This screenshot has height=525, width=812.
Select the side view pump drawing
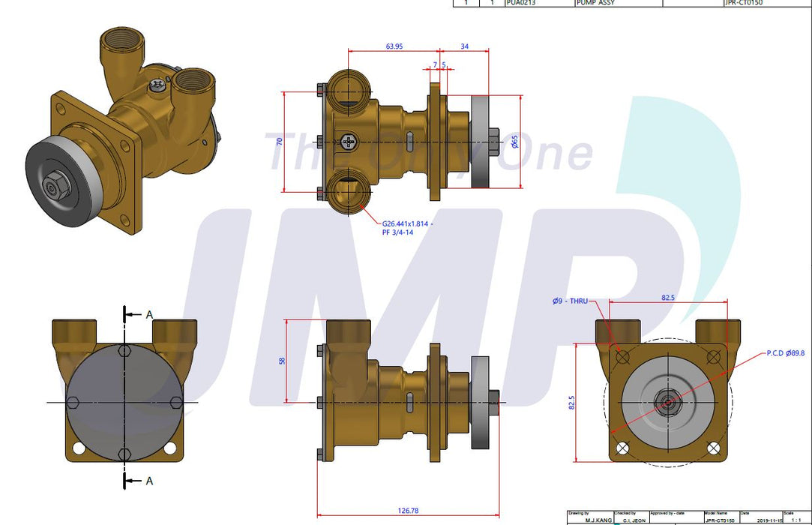[407, 391]
